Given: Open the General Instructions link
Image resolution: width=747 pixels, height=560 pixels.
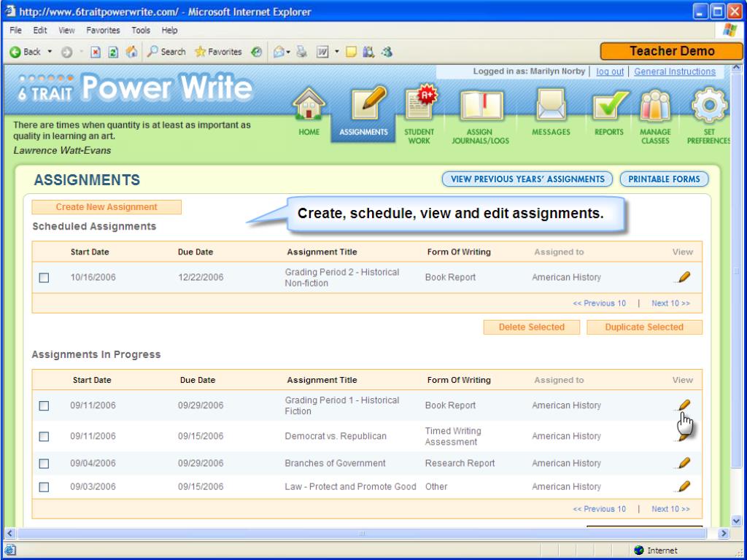Looking at the screenshot, I should tap(675, 71).
